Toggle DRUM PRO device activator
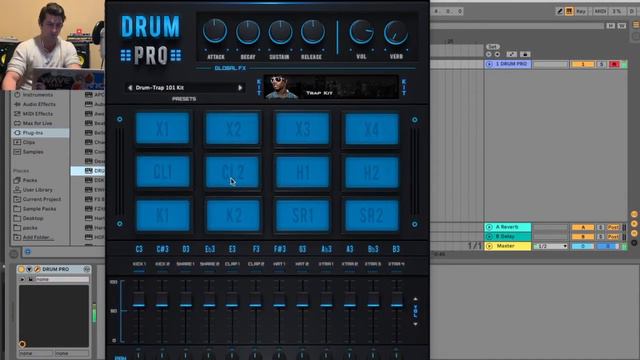Image resolution: width=640 pixels, height=360 pixels. tap(22, 269)
